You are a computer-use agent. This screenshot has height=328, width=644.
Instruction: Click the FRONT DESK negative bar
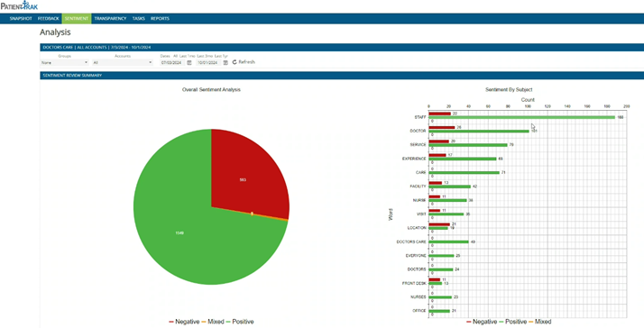pos(434,279)
